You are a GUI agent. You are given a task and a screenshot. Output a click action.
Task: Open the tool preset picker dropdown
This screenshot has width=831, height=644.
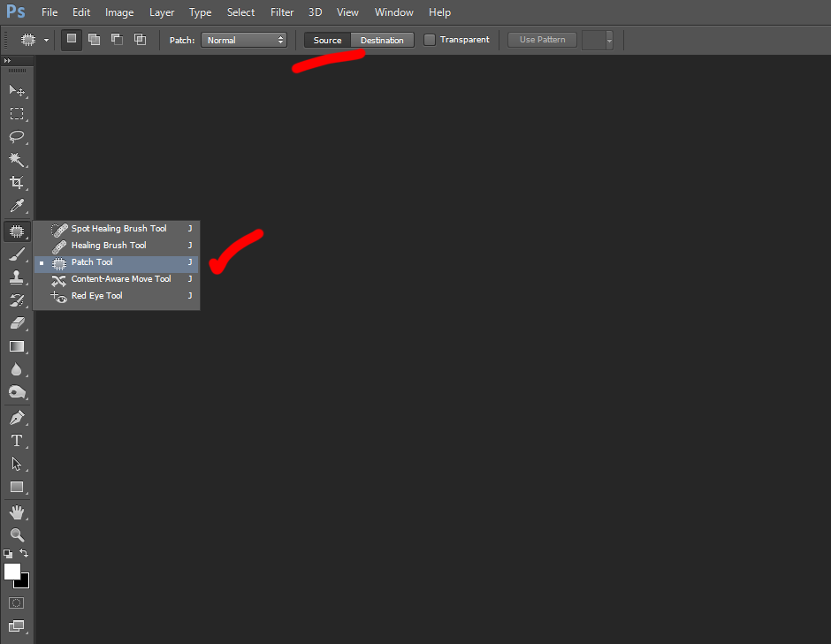[x=46, y=39]
